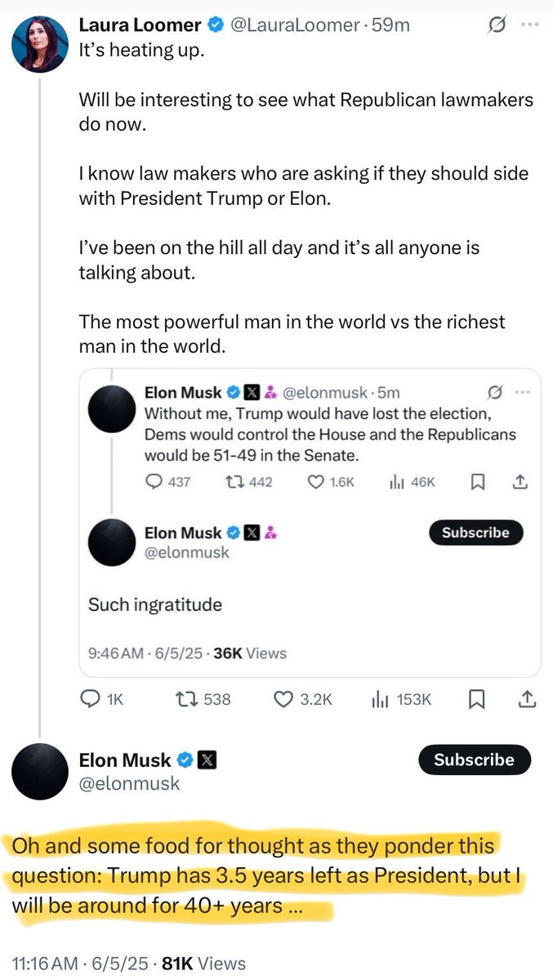Viewport: 553px width, 980px height.
Task: Subscribe to Elon Musk's account
Action: click(x=474, y=759)
